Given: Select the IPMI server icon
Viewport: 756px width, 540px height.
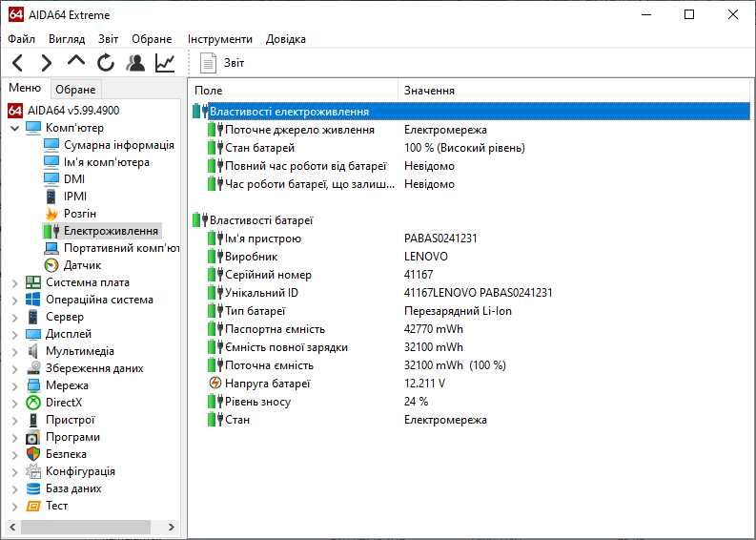Looking at the screenshot, I should 51,197.
